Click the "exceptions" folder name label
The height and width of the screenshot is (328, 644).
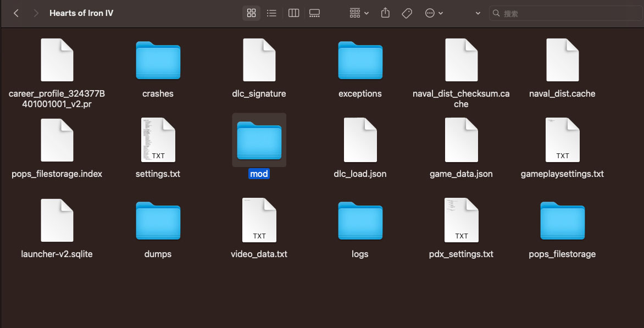tap(360, 93)
